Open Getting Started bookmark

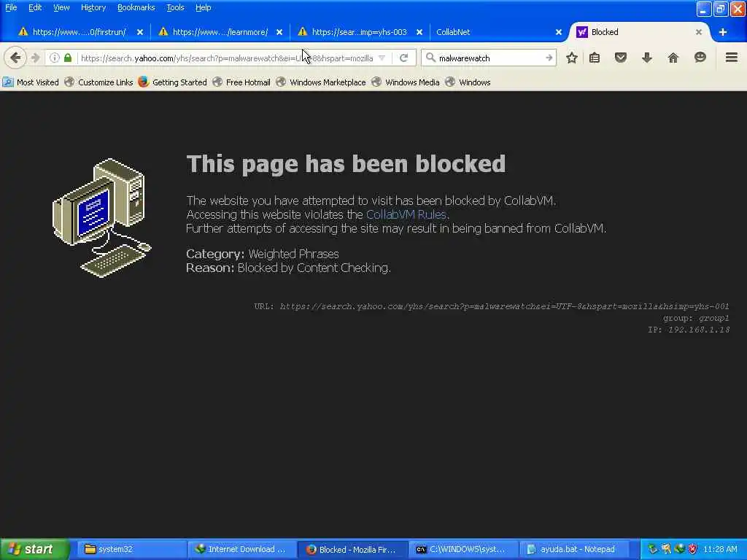point(172,82)
